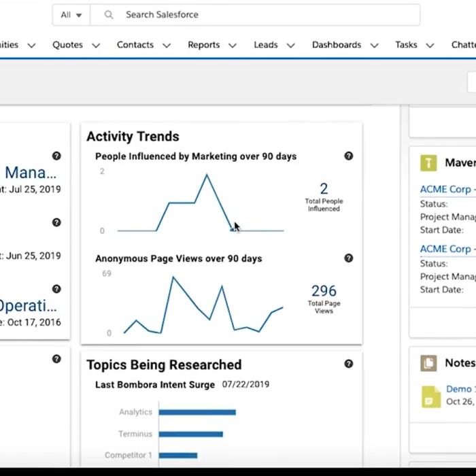This screenshot has height=476, width=476.
Task: Open the yellow Demo note file icon
Action: tap(431, 396)
